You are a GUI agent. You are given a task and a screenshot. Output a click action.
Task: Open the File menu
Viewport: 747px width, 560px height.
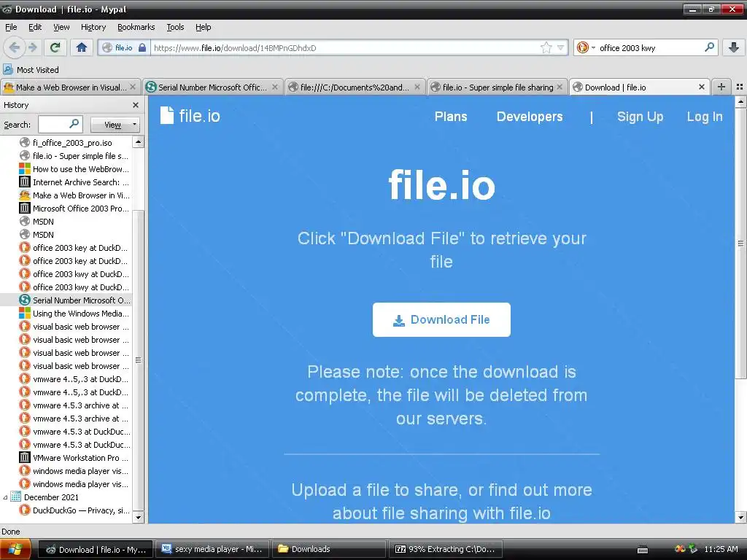(x=11, y=27)
